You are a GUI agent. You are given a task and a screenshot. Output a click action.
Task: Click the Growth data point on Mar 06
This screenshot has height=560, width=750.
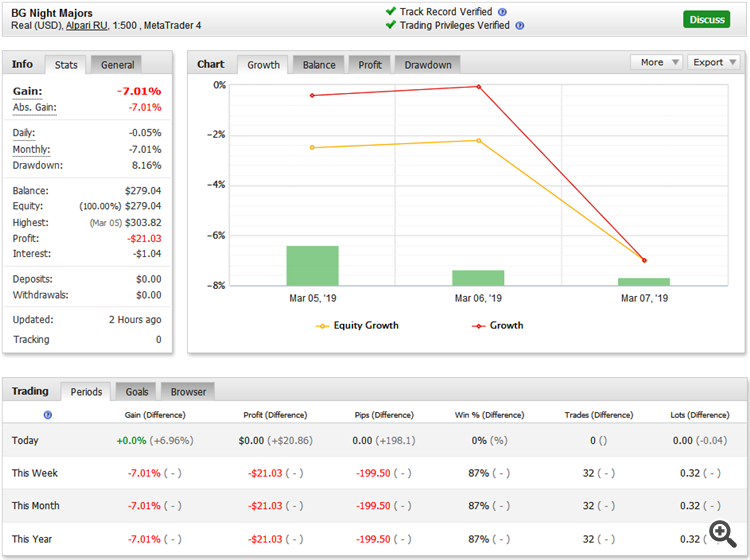pos(478,87)
